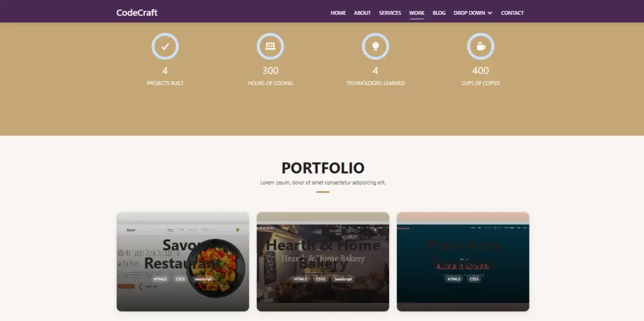Select the Services nav link
The height and width of the screenshot is (321, 644).
click(390, 13)
